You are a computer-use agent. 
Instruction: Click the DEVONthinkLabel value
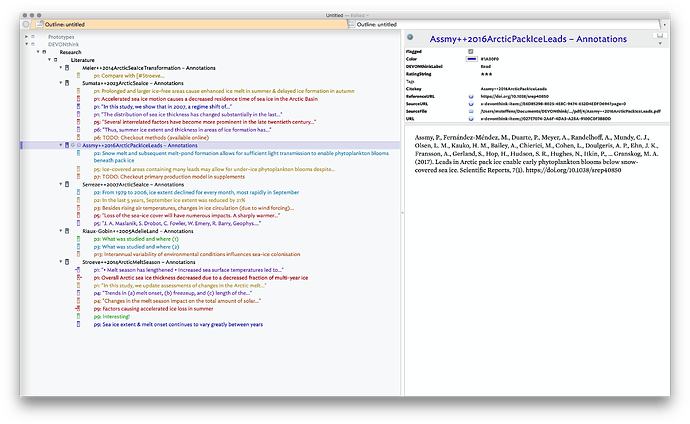[485, 66]
